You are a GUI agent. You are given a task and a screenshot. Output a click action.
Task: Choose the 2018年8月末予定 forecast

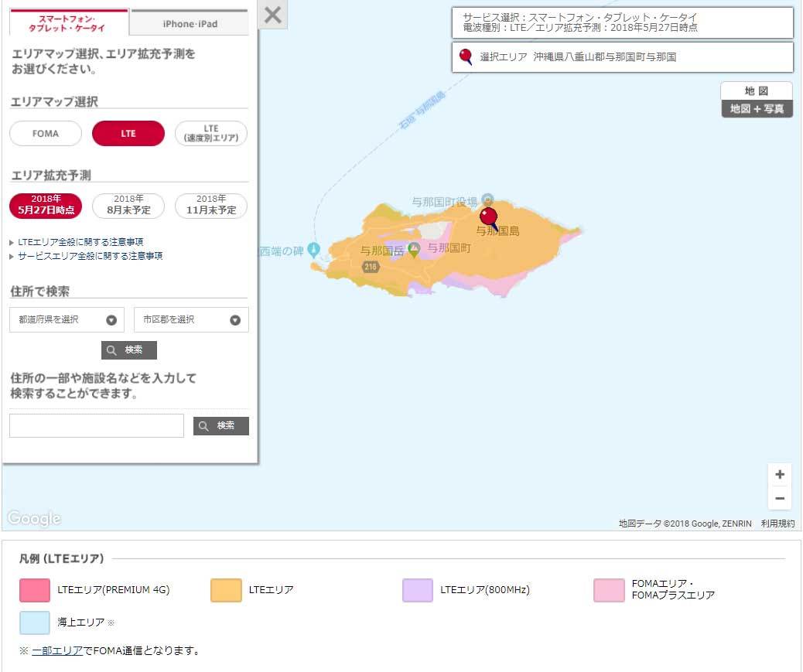click(x=128, y=206)
